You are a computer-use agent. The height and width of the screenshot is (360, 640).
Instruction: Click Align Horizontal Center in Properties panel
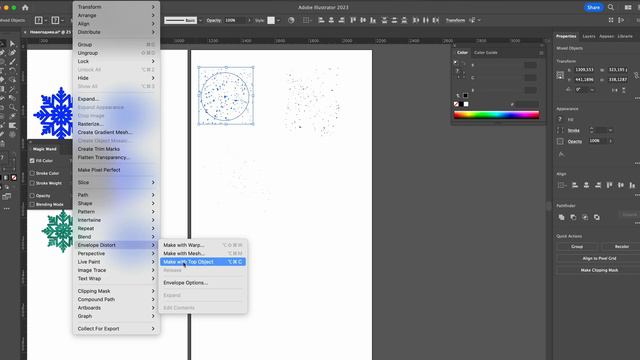(587, 185)
